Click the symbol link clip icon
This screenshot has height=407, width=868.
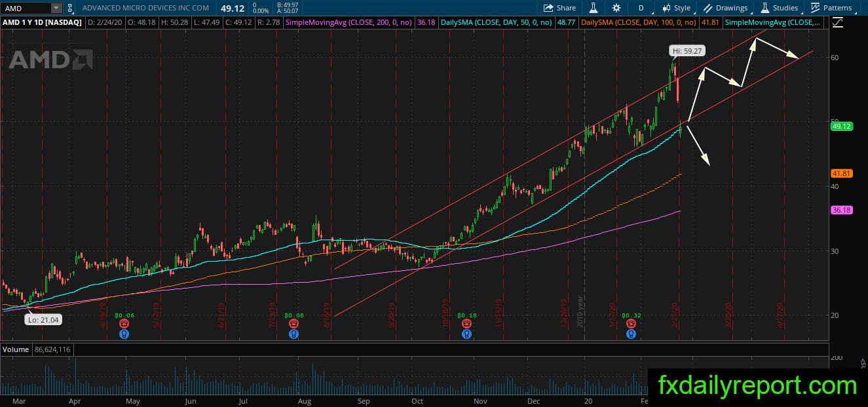(69, 8)
